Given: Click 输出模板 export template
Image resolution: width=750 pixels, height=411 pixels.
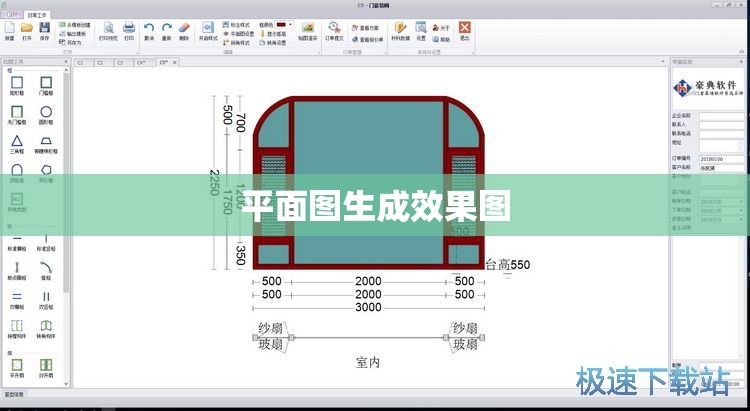Looking at the screenshot, I should 72,33.
